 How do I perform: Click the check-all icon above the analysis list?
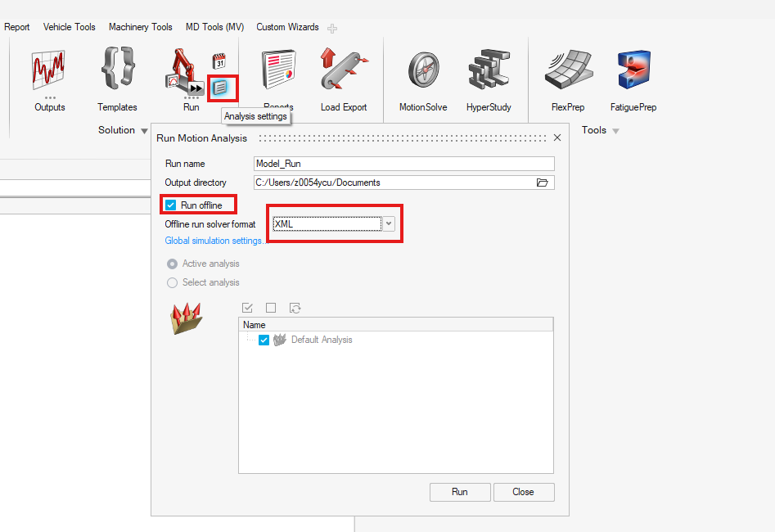248,308
